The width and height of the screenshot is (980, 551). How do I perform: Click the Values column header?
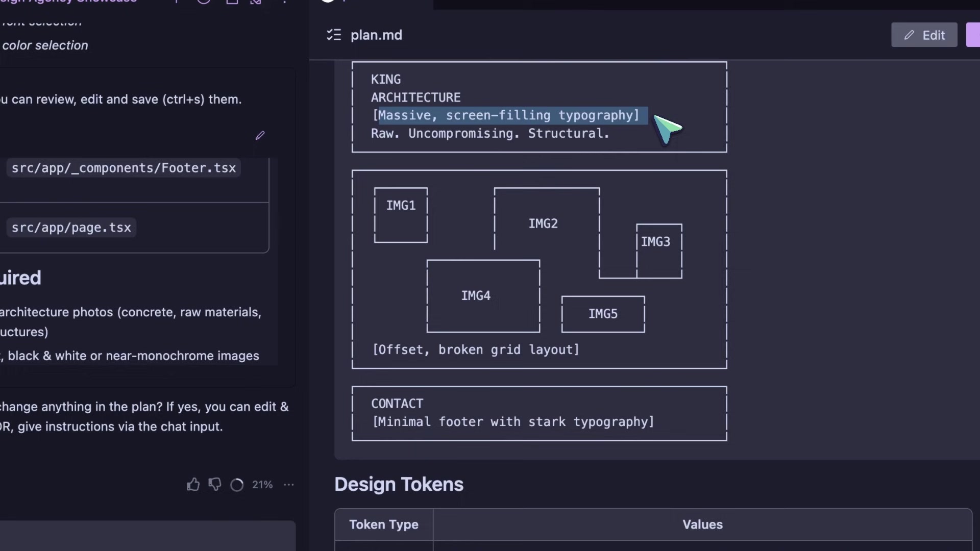click(x=702, y=524)
